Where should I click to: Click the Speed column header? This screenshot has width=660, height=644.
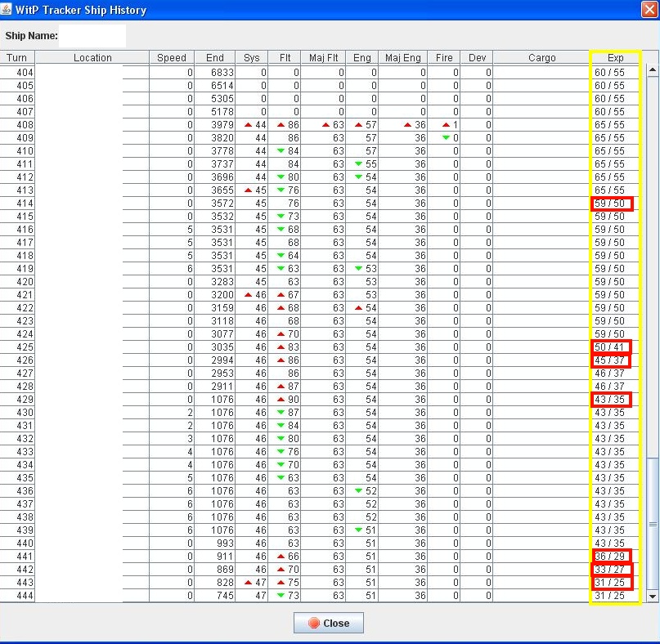click(171, 58)
